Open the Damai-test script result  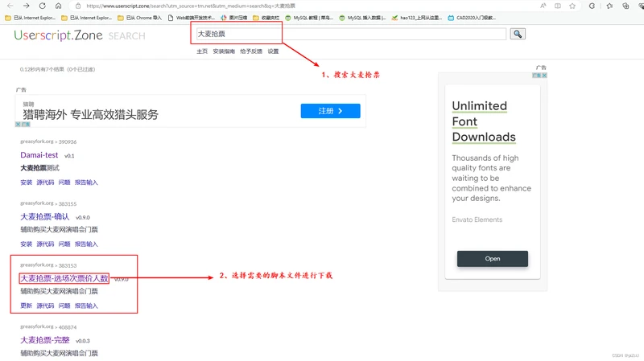tap(39, 154)
